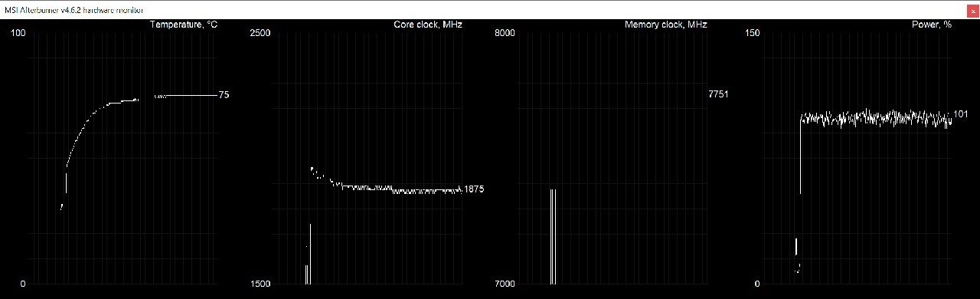This screenshot has width=980, height=299.
Task: Select the Memory clock, MHz graph title
Action: pyautogui.click(x=666, y=25)
